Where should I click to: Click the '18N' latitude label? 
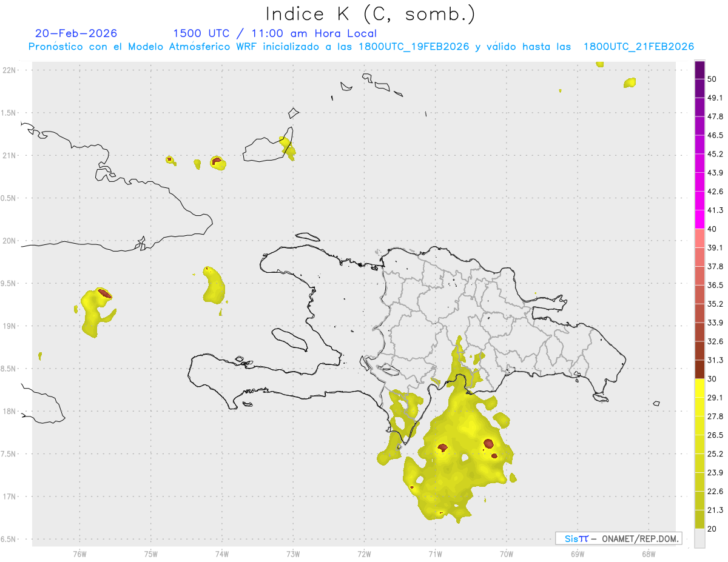pos(10,411)
